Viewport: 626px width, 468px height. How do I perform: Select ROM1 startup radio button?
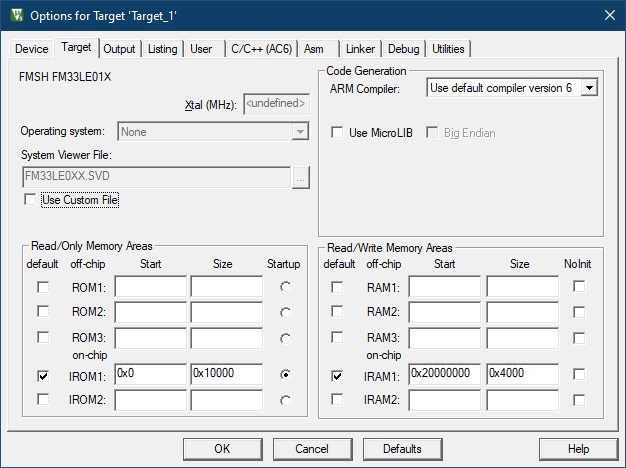287,287
